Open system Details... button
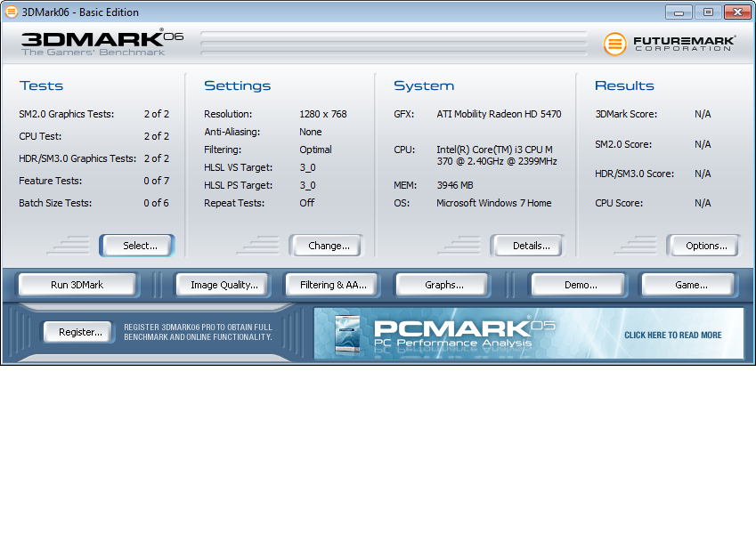Viewport: 756px width, 534px height. [x=527, y=246]
